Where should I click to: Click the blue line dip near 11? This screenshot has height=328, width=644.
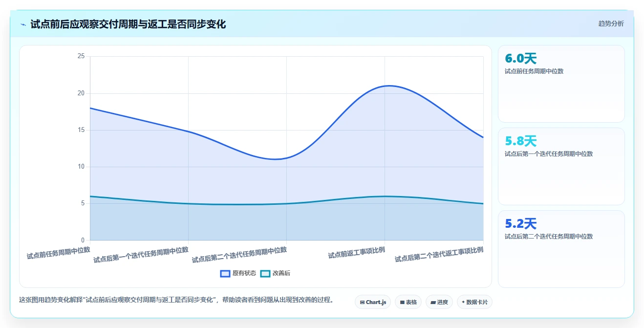(276, 159)
